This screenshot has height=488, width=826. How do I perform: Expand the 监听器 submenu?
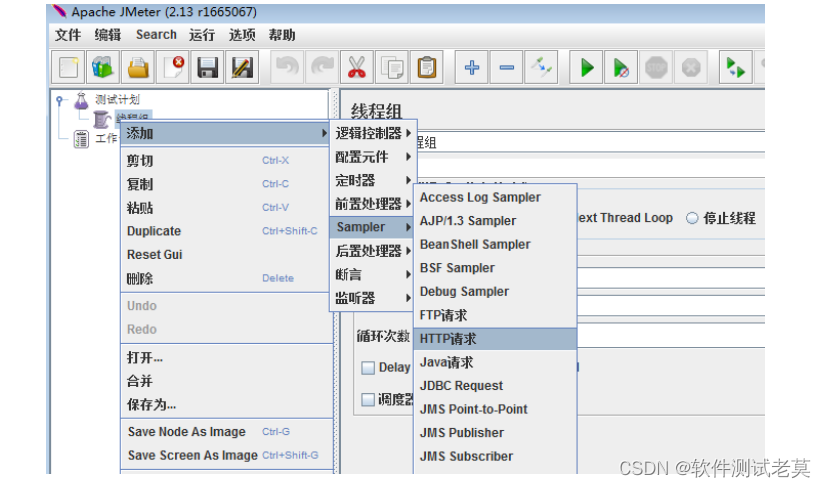(x=372, y=298)
